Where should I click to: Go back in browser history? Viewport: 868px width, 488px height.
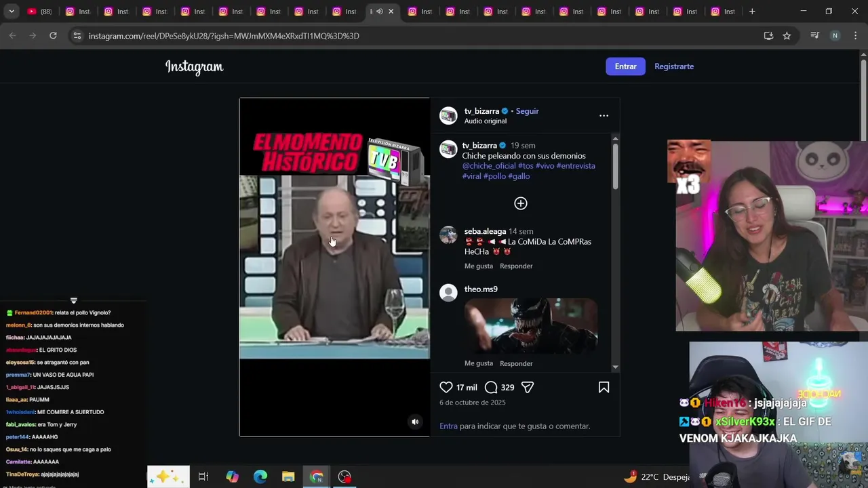tap(12, 36)
